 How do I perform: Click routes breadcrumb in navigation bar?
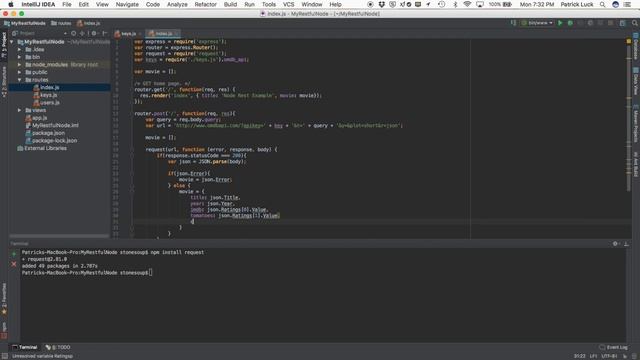[x=61, y=23]
